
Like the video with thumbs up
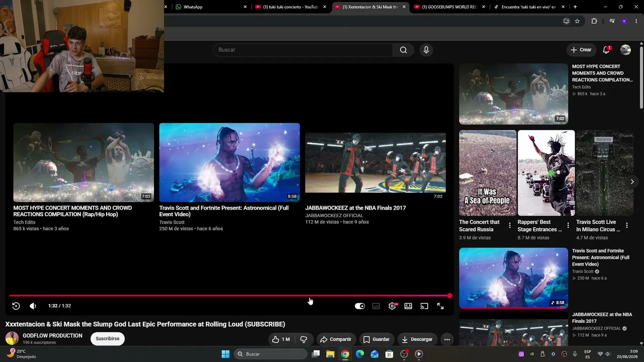pos(281,339)
